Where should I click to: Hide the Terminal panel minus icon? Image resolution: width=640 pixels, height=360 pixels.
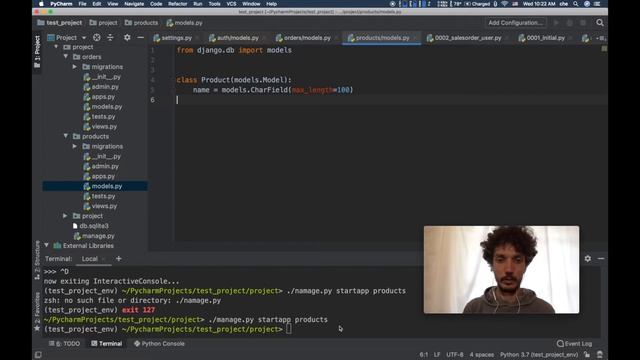[601, 258]
